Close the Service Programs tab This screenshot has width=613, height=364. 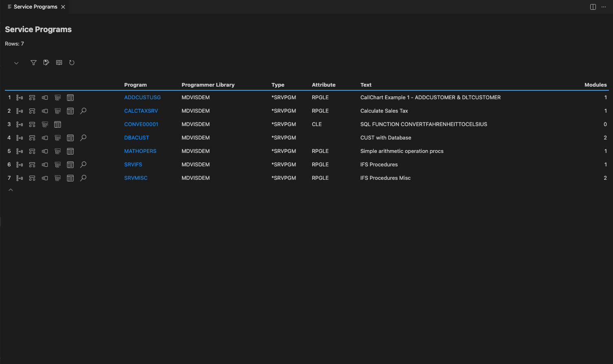pyautogui.click(x=63, y=7)
